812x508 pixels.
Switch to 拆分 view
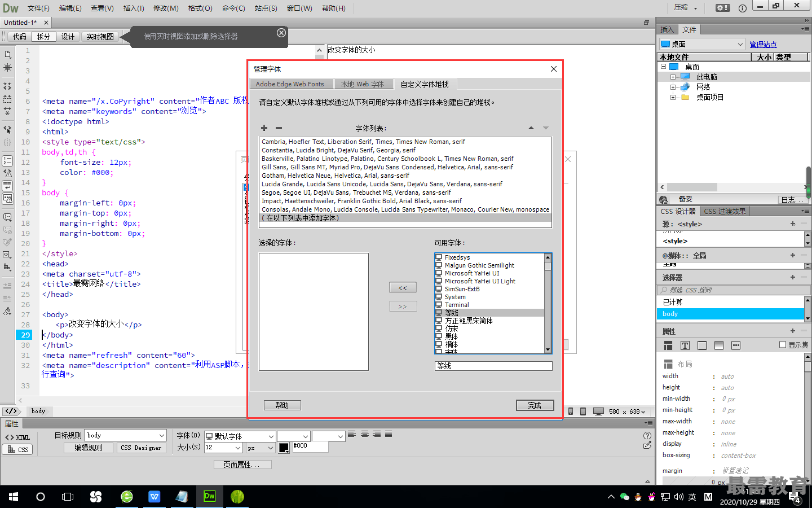point(44,37)
